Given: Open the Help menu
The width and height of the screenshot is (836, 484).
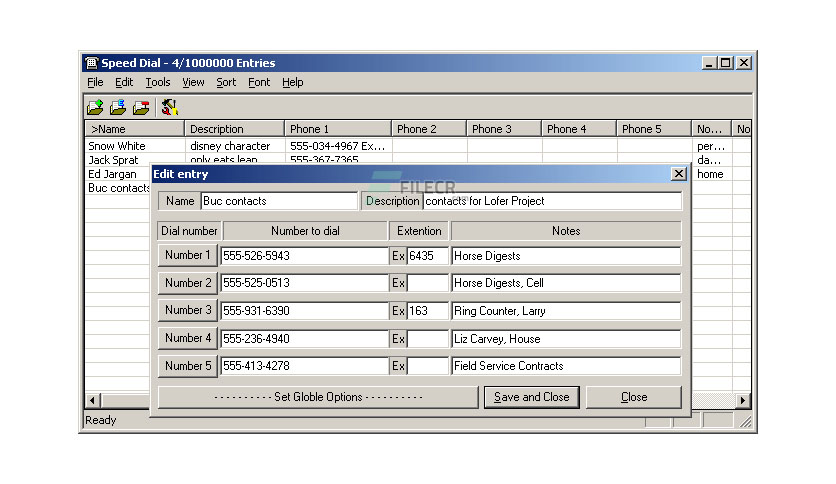Looking at the screenshot, I should point(293,82).
